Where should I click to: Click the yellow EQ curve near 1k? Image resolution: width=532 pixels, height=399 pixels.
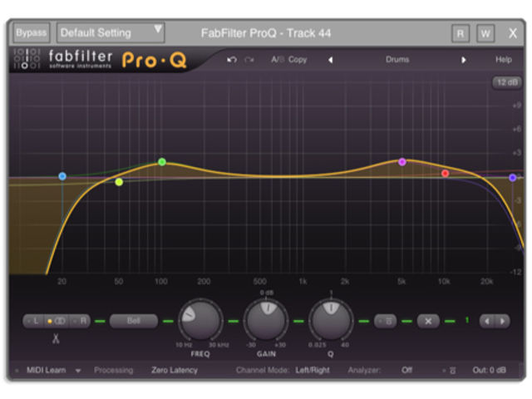(x=302, y=175)
